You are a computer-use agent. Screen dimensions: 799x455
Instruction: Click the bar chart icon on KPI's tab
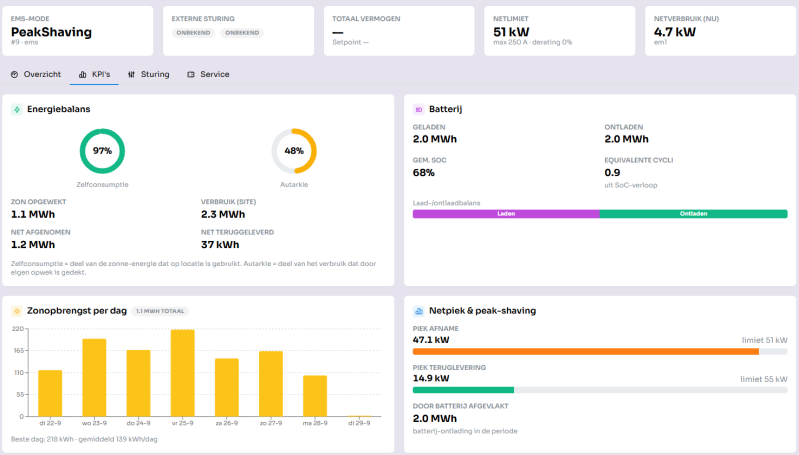pos(83,74)
